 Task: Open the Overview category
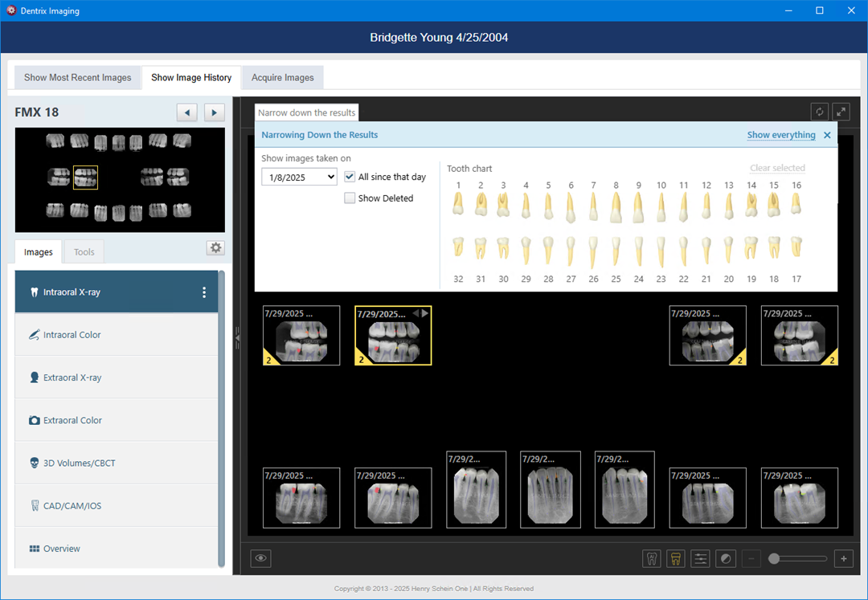(117, 549)
